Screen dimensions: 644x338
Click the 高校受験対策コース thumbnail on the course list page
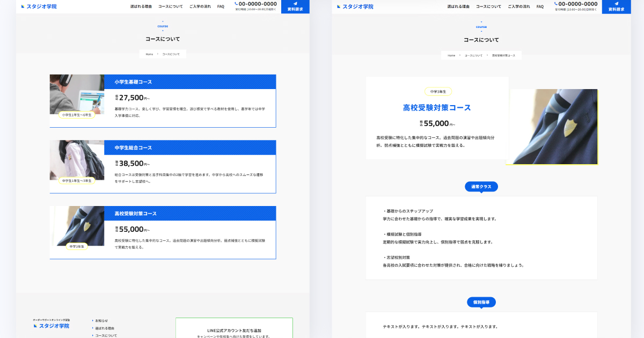77,226
